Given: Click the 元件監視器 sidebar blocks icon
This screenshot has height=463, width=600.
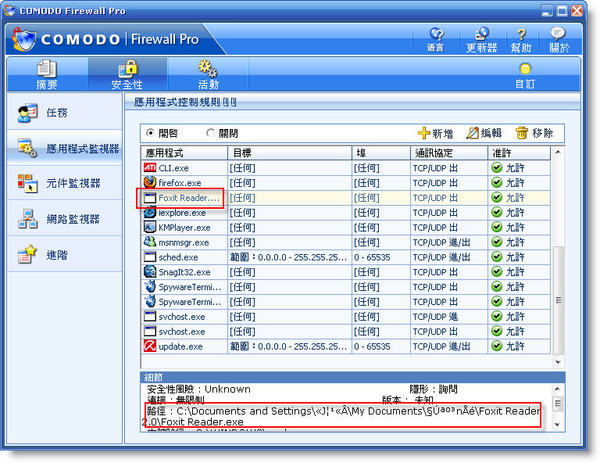Looking at the screenshot, I should (x=27, y=183).
